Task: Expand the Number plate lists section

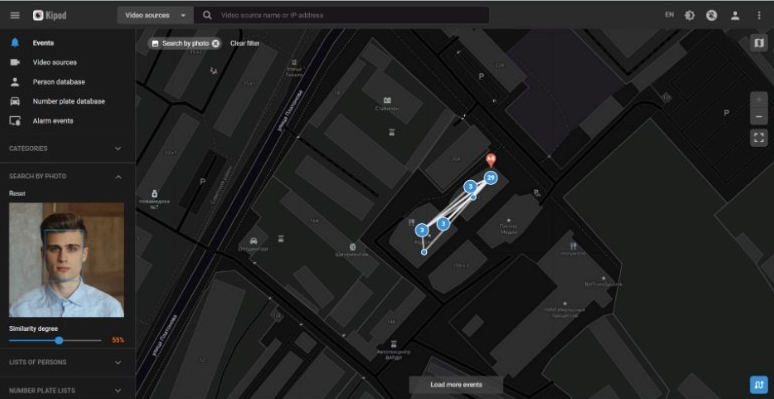Action: 67,390
